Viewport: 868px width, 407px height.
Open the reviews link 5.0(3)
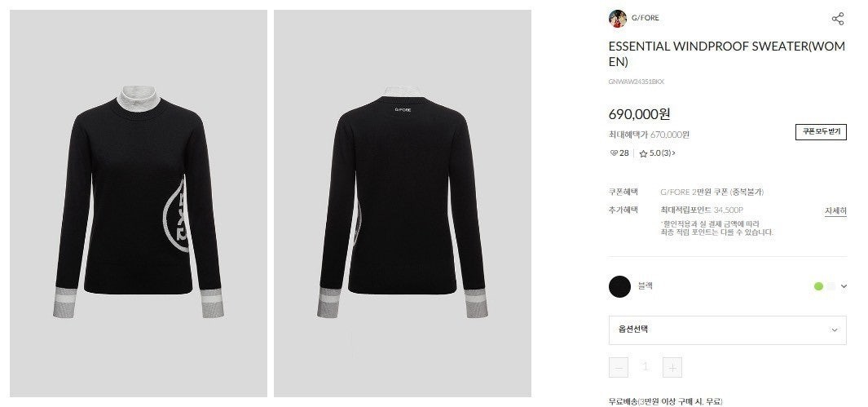coord(662,153)
